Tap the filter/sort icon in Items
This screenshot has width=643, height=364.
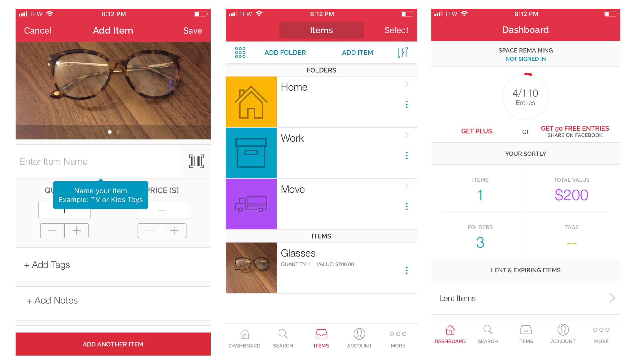(x=402, y=53)
